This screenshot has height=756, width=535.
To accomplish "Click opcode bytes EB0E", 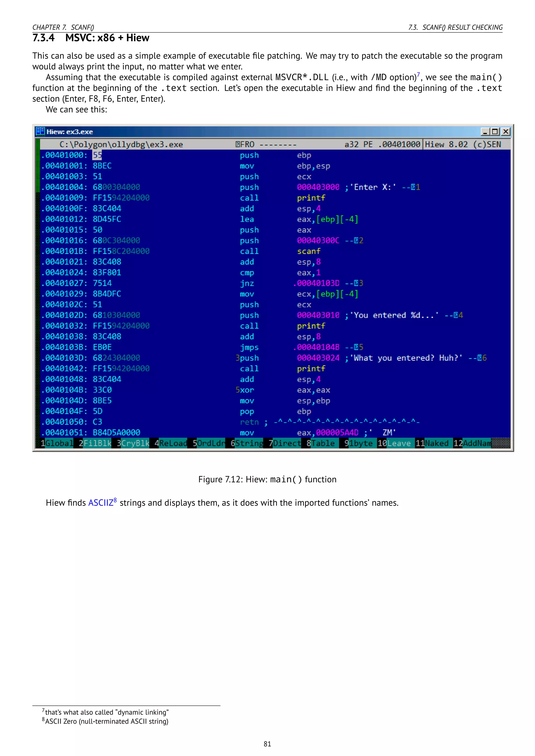I will (102, 347).
